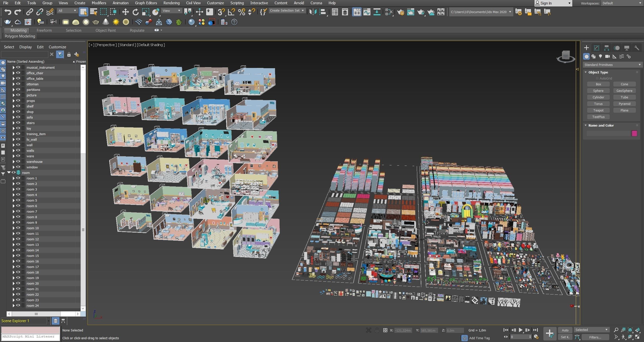Viewport: 644px width, 342px height.
Task: Switch to Cameras create category
Action: (608, 56)
